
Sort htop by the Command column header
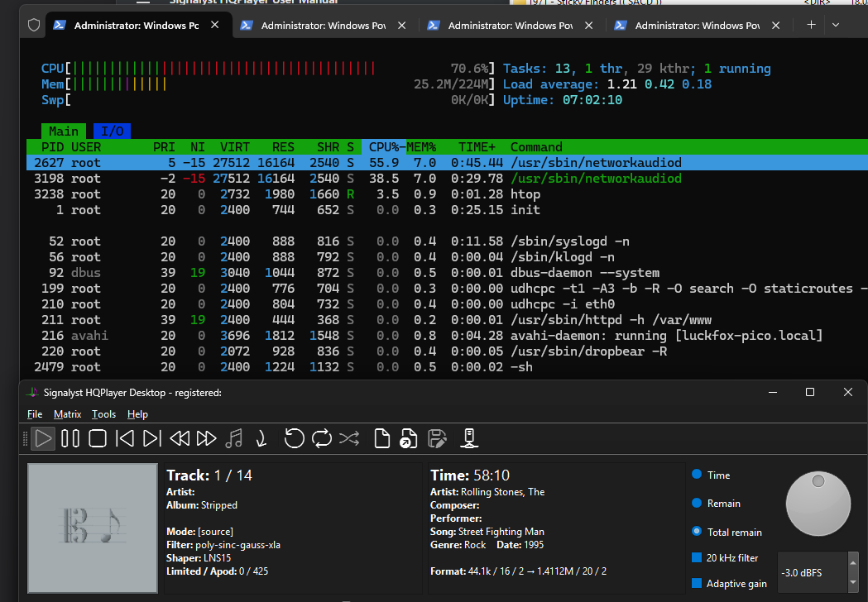tap(536, 147)
